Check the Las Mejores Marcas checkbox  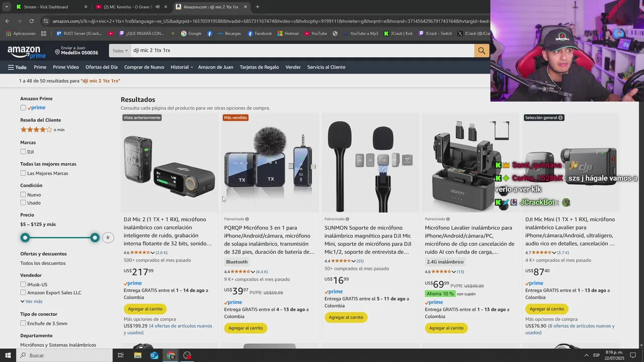(x=23, y=173)
